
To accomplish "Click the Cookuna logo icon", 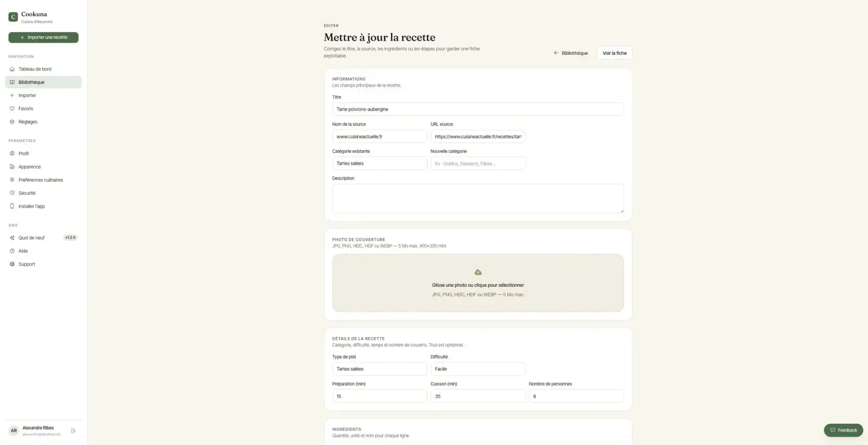I will [x=13, y=17].
